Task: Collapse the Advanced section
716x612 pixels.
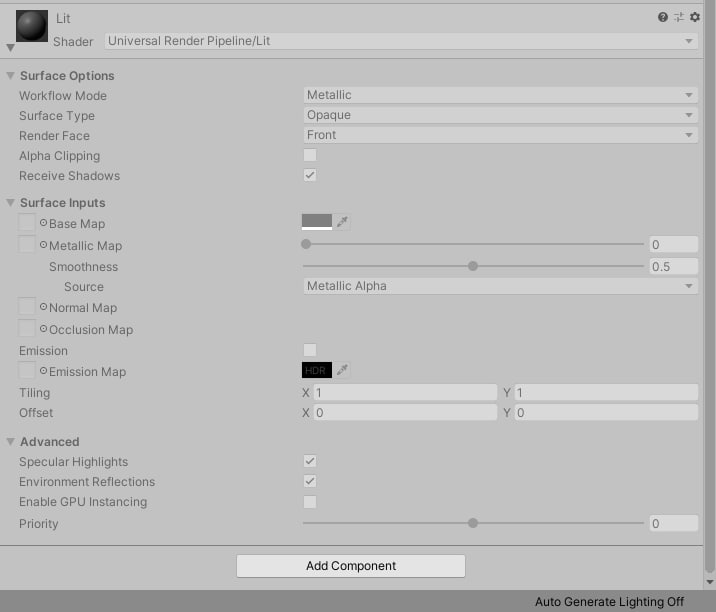Action: tap(11, 441)
